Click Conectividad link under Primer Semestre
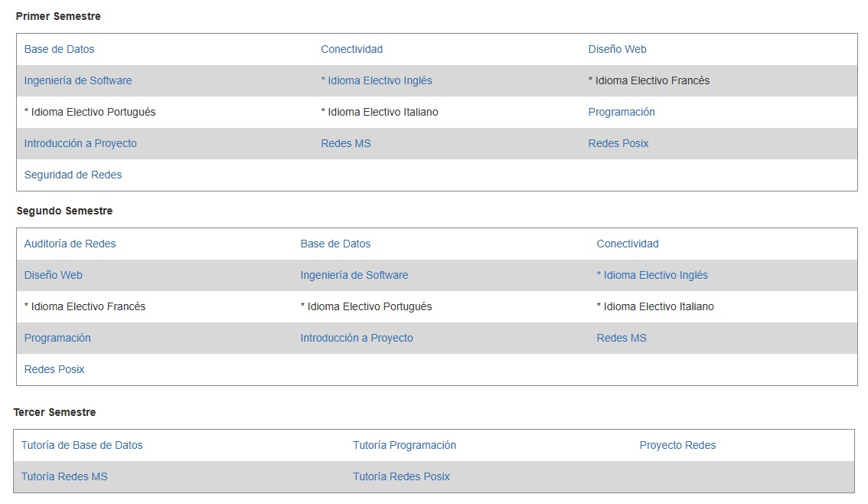 [x=351, y=49]
